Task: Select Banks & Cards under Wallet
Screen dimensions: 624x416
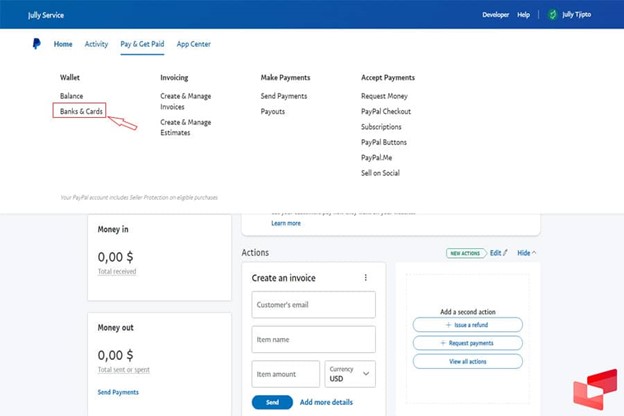Action: (79, 111)
